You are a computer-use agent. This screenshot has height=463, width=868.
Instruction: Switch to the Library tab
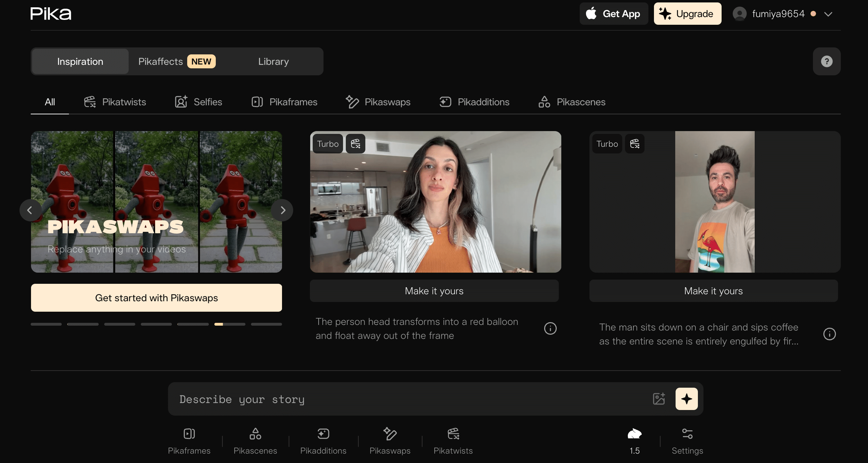273,61
